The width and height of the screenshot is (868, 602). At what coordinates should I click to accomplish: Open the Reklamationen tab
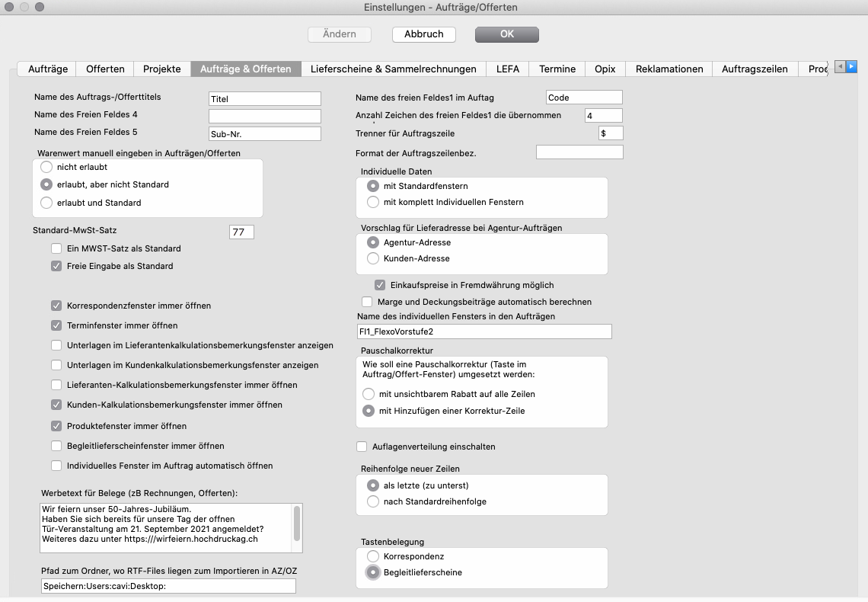(x=669, y=69)
